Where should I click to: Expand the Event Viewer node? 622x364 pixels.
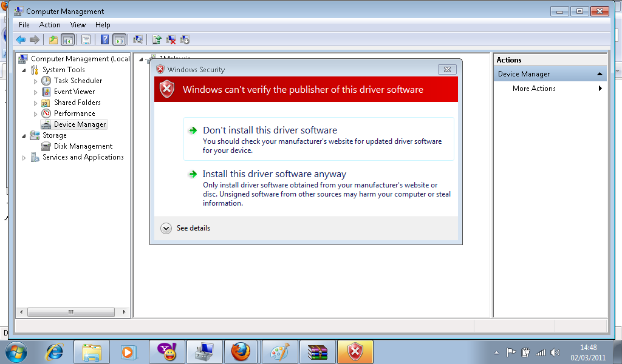(x=35, y=92)
